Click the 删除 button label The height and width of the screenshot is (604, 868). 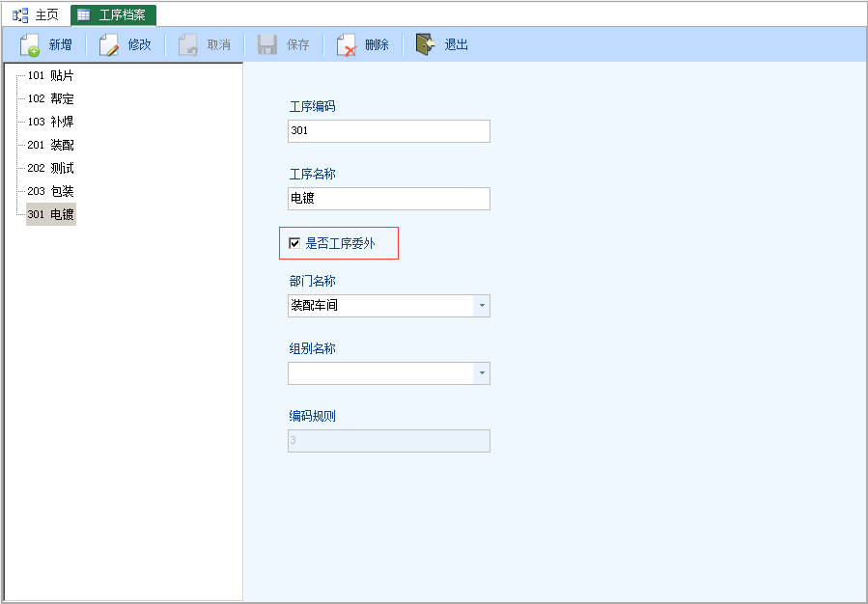[377, 44]
